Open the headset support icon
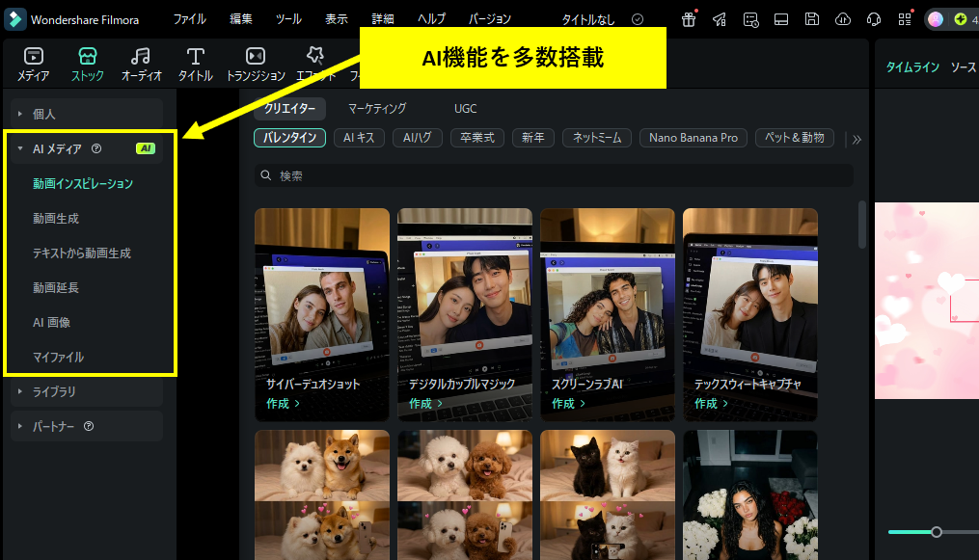 point(874,19)
